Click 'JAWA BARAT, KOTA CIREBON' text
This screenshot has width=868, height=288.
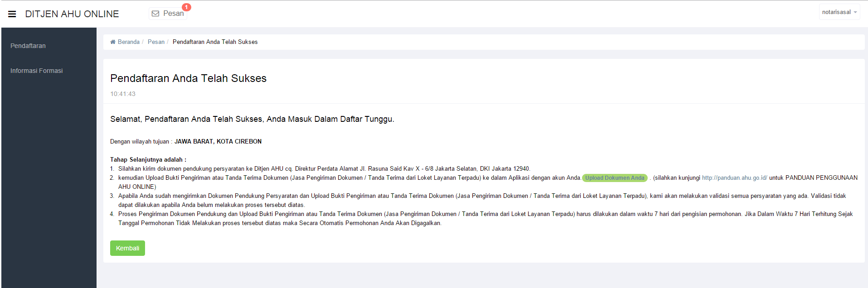point(218,142)
